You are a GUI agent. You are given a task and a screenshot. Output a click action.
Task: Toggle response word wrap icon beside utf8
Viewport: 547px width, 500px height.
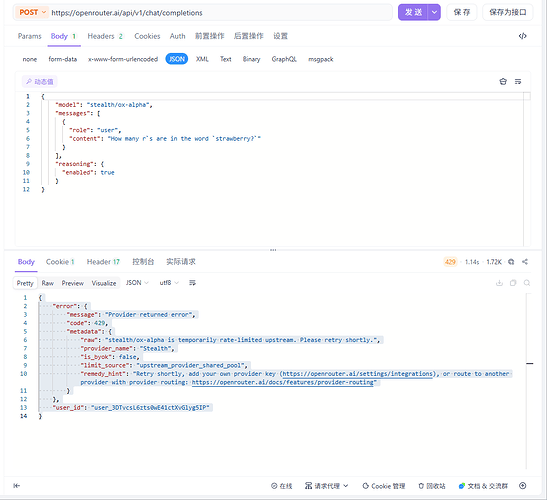pos(192,283)
